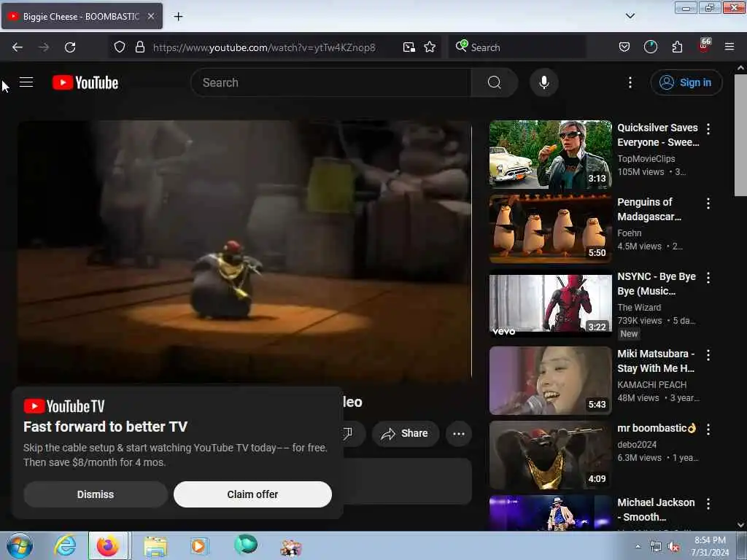
Task: Open options menu for Miki Matsubara video
Action: pyautogui.click(x=708, y=355)
